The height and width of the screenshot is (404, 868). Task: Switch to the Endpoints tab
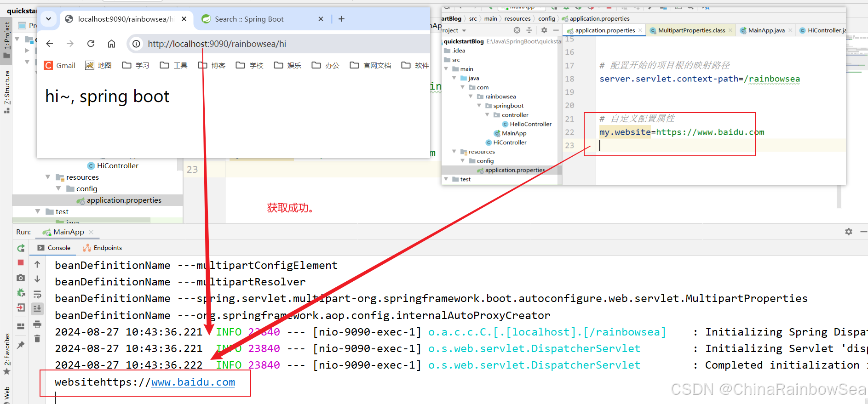coord(103,248)
